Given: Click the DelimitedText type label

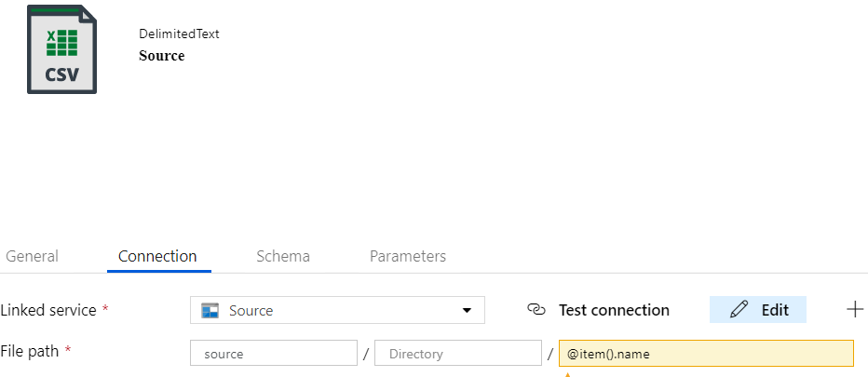Looking at the screenshot, I should pyautogui.click(x=179, y=34).
